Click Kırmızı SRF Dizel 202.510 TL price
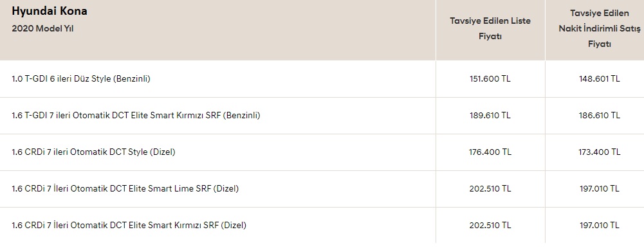This screenshot has height=250, width=644. pyautogui.click(x=490, y=225)
